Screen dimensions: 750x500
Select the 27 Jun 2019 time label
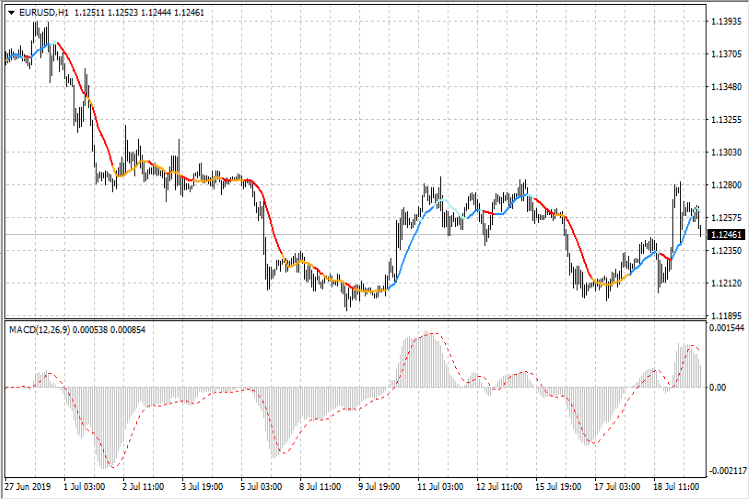28,487
